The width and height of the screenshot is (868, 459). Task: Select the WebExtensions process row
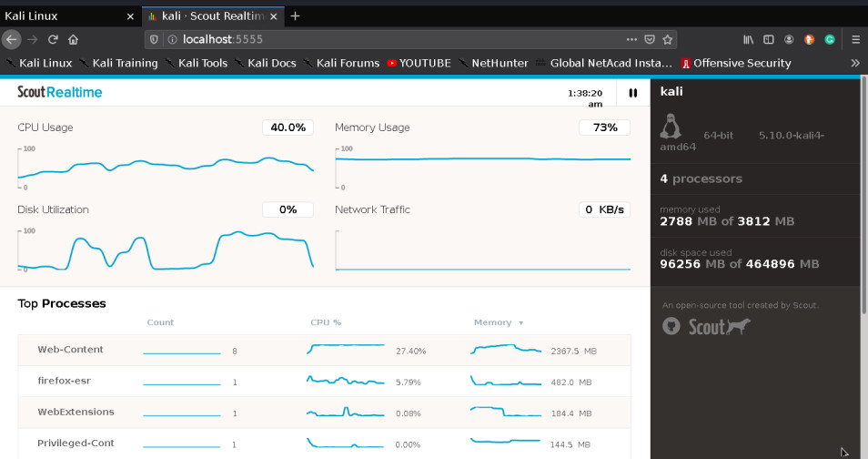325,413
